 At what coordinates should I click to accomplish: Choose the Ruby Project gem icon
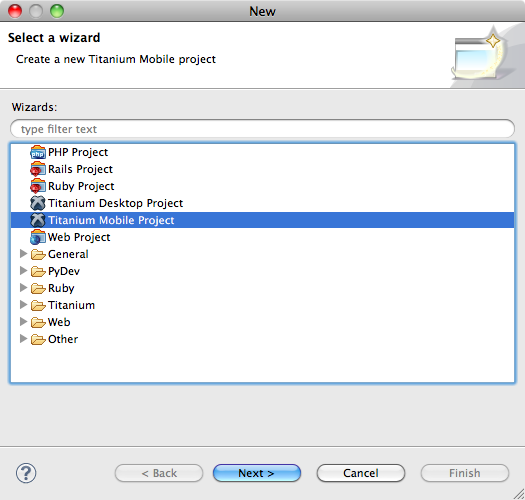pyautogui.click(x=38, y=186)
